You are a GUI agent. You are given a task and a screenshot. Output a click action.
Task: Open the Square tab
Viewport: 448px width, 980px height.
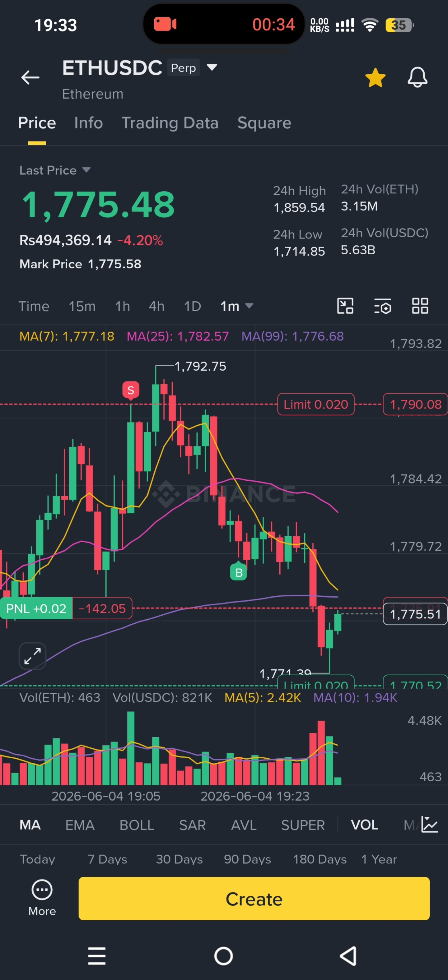pos(264,123)
